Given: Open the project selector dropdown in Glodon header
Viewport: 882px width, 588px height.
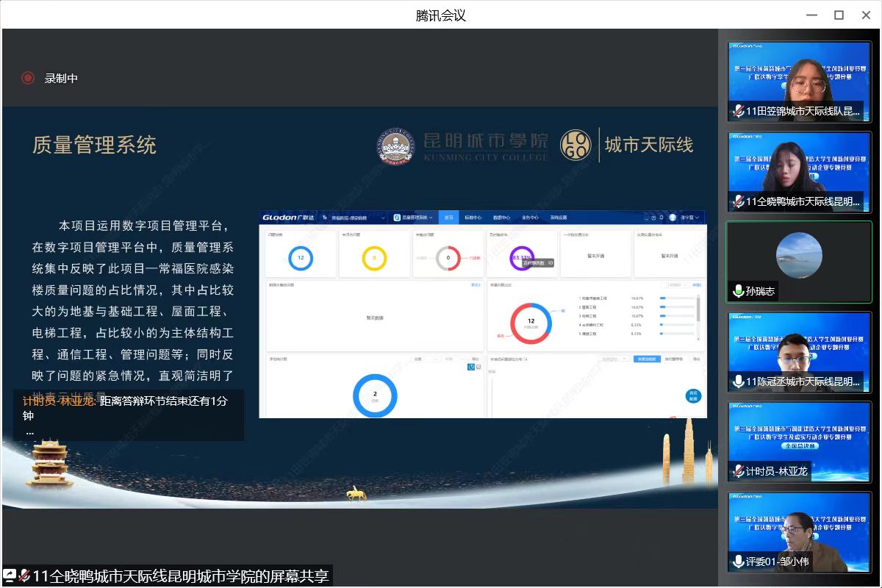Looking at the screenshot, I should [x=354, y=218].
